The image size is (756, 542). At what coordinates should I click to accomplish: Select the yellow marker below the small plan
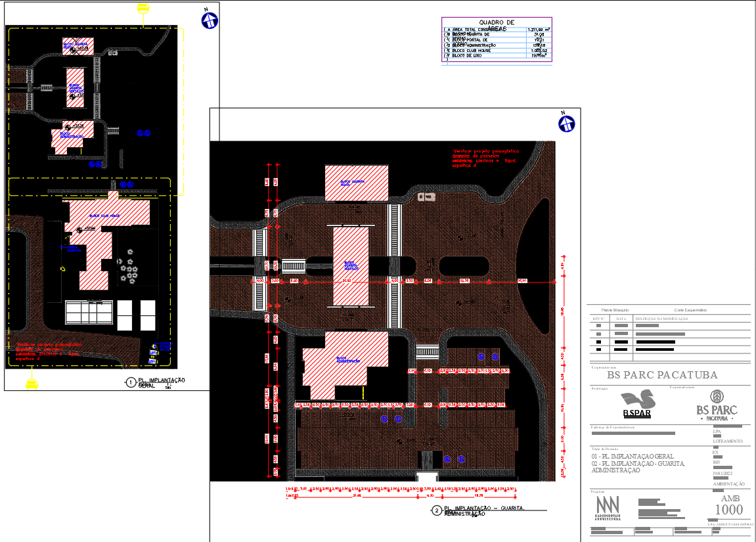[x=31, y=384]
